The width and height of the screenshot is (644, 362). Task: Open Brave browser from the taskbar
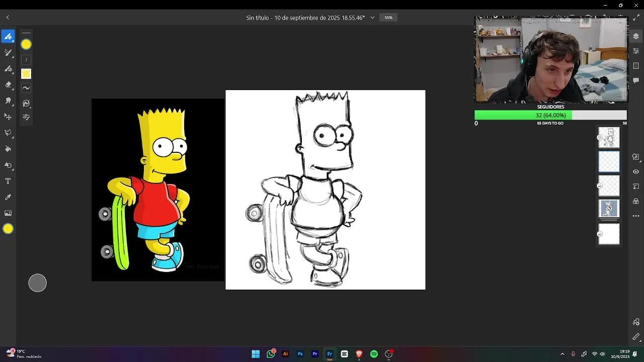[359, 354]
